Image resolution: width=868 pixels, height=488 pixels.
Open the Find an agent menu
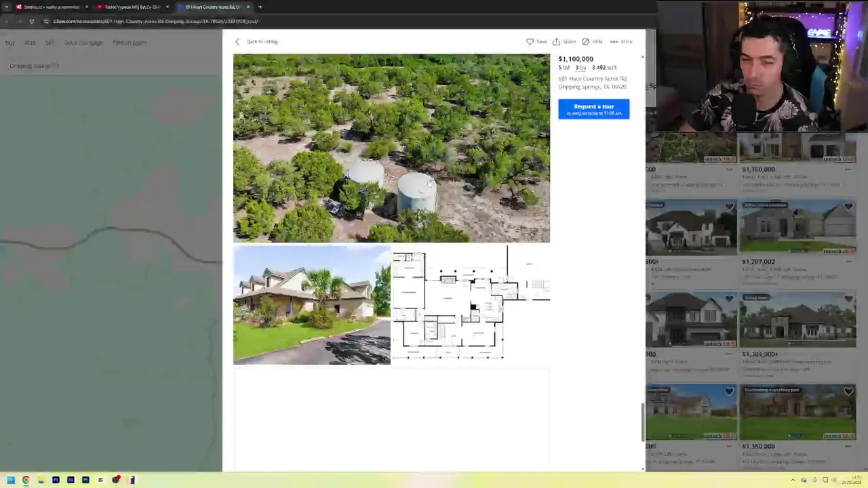coord(130,42)
